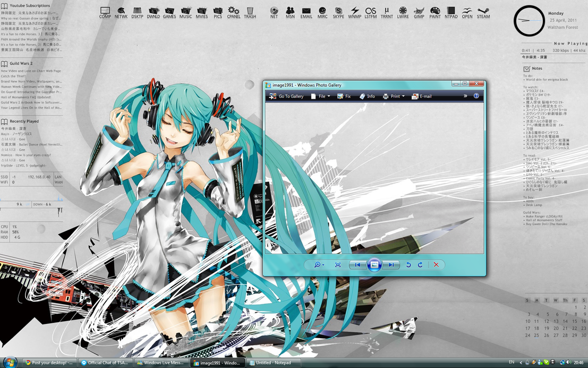588x368 pixels.
Task: Launch the MSN messenger dock icon
Action: [290, 12]
